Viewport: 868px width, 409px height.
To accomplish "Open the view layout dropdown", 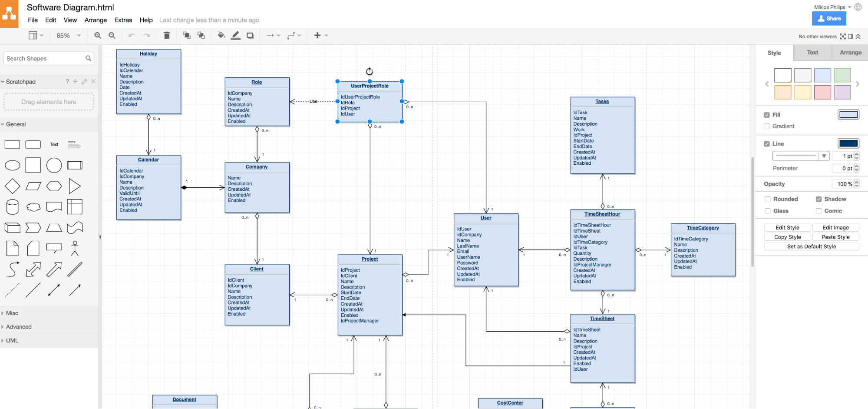I will point(36,36).
